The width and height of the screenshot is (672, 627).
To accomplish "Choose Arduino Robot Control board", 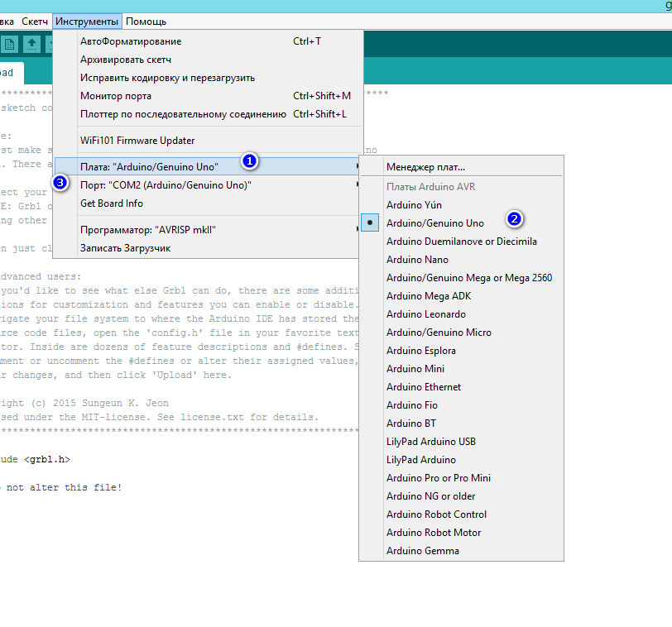I will click(x=461, y=515).
